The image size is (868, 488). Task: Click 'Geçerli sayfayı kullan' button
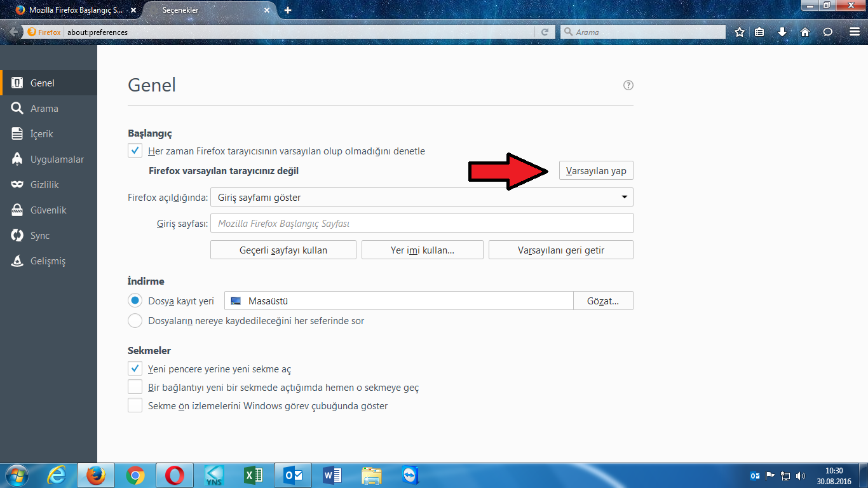283,250
